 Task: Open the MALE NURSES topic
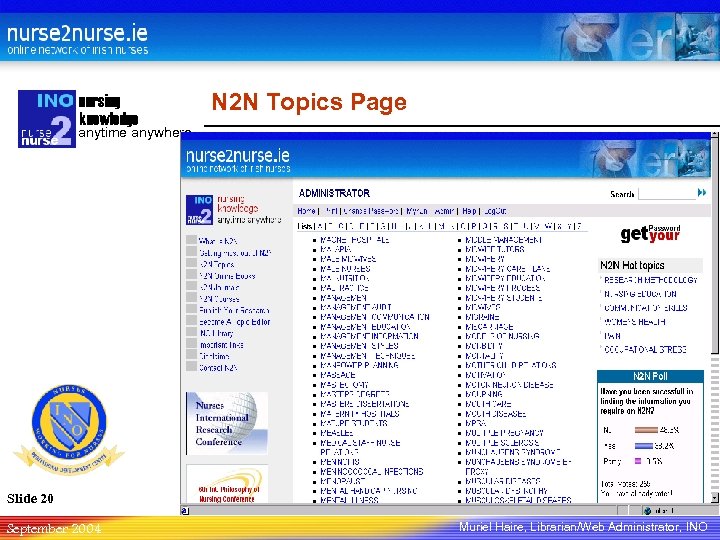click(x=345, y=269)
